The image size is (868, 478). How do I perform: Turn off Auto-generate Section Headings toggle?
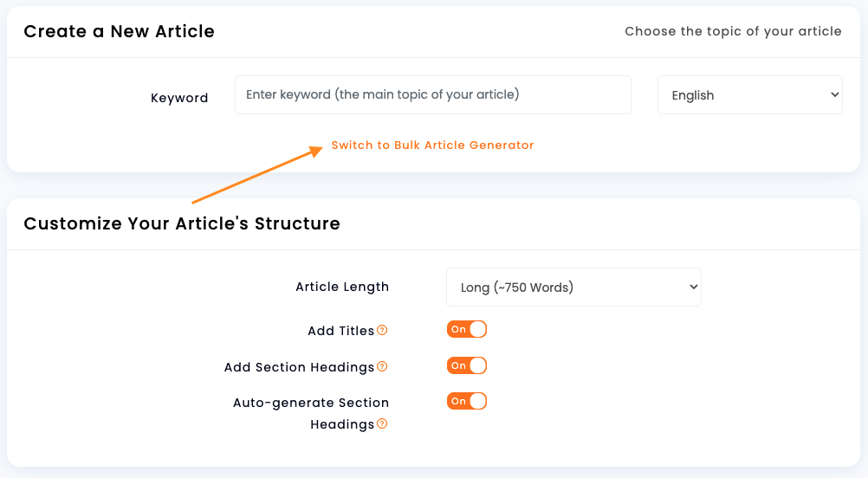coord(467,401)
